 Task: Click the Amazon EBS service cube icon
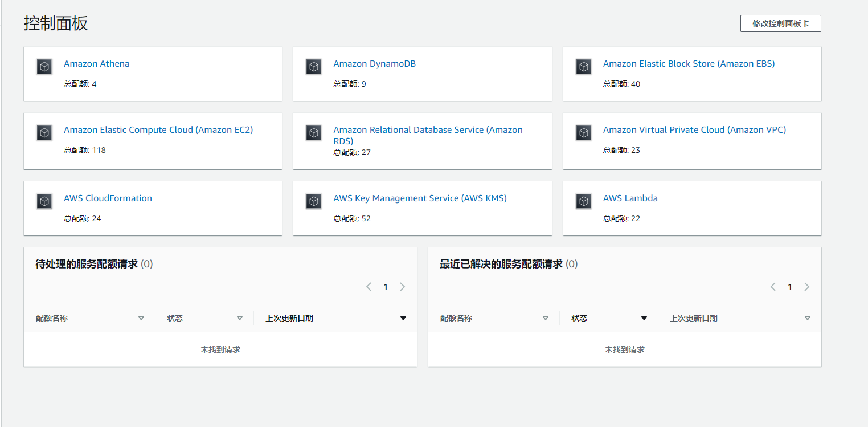(584, 67)
